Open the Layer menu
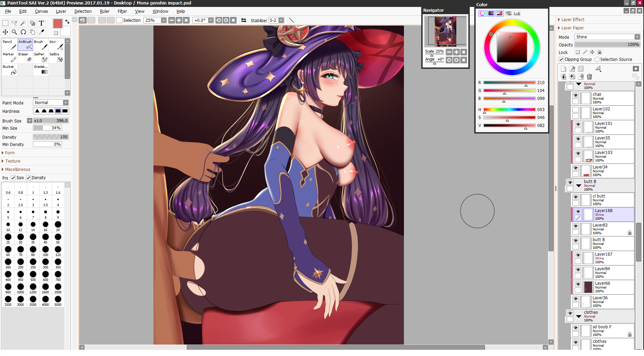Screen dimensions: 644x356 click(x=61, y=11)
